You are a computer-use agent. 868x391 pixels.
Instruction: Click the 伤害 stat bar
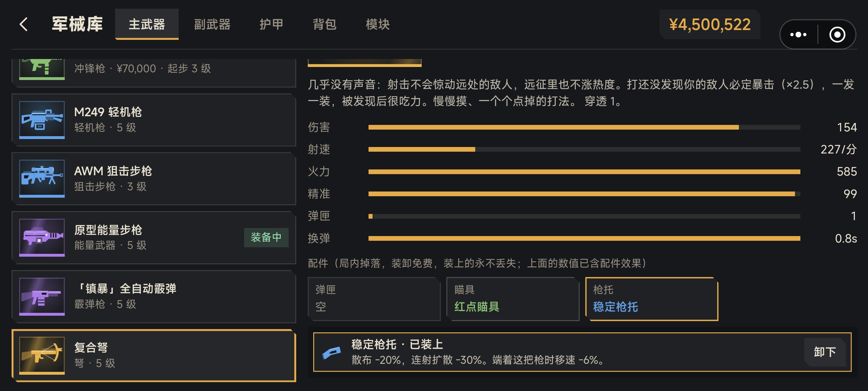coord(584,127)
